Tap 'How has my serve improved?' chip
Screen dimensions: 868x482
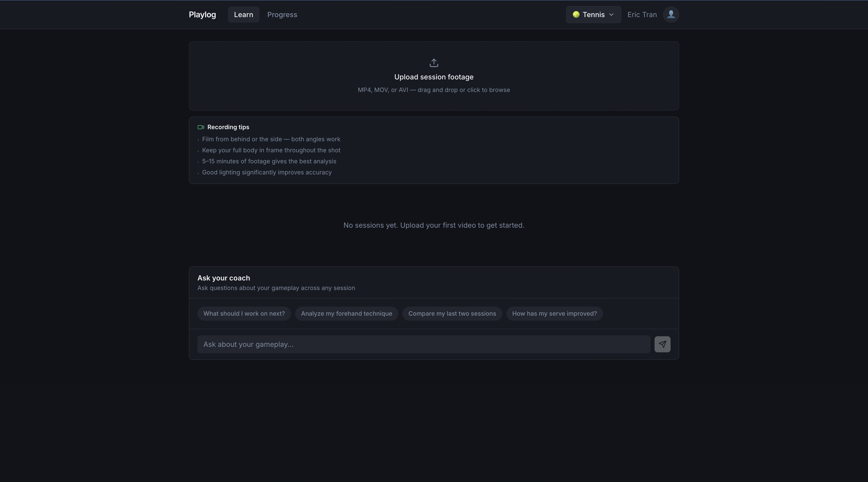554,313
